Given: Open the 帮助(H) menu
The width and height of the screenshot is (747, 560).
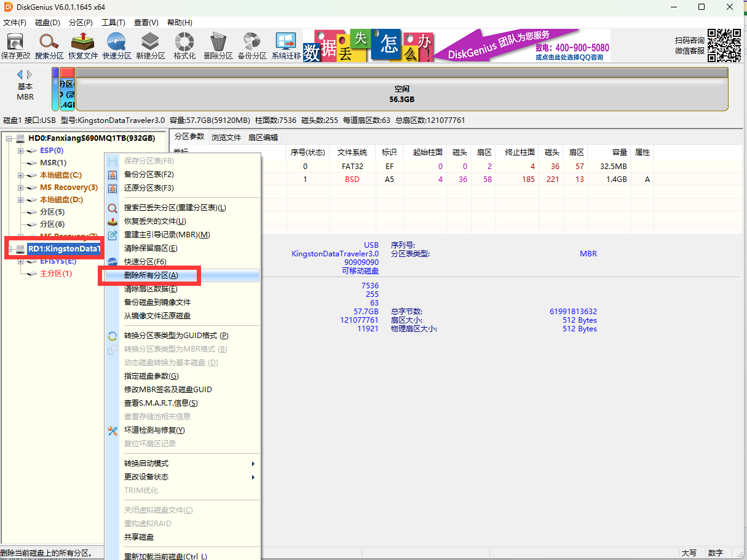Looking at the screenshot, I should (180, 23).
